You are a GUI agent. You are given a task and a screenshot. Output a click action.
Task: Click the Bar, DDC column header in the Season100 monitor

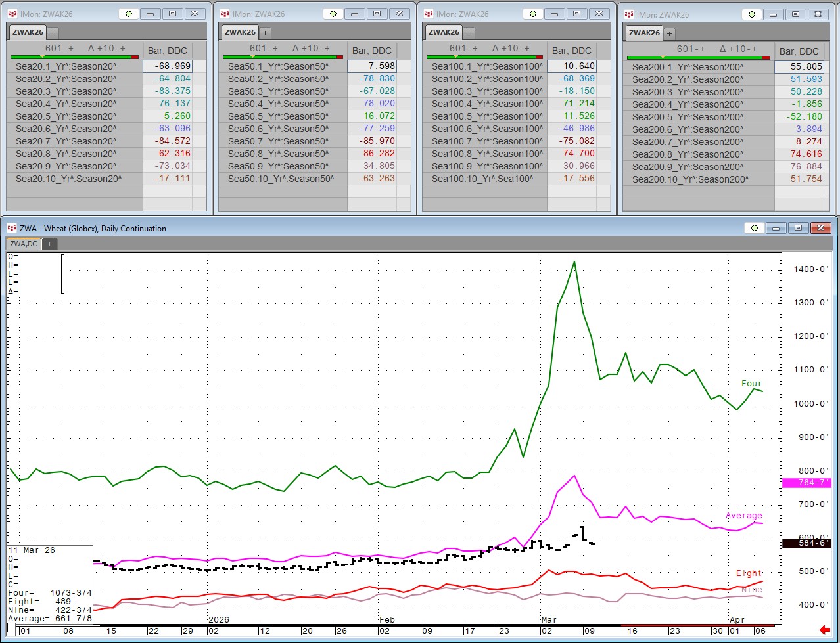pyautogui.click(x=571, y=51)
